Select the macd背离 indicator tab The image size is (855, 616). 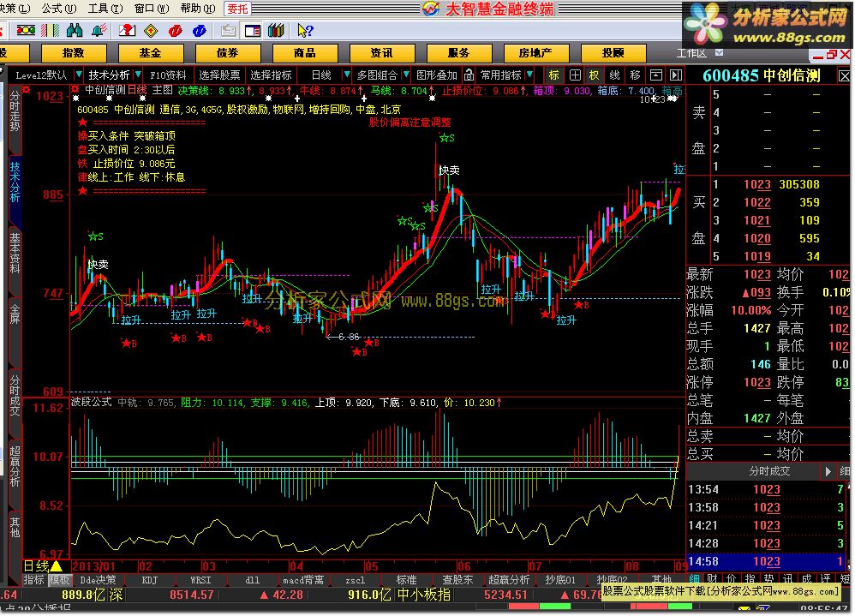(x=303, y=580)
